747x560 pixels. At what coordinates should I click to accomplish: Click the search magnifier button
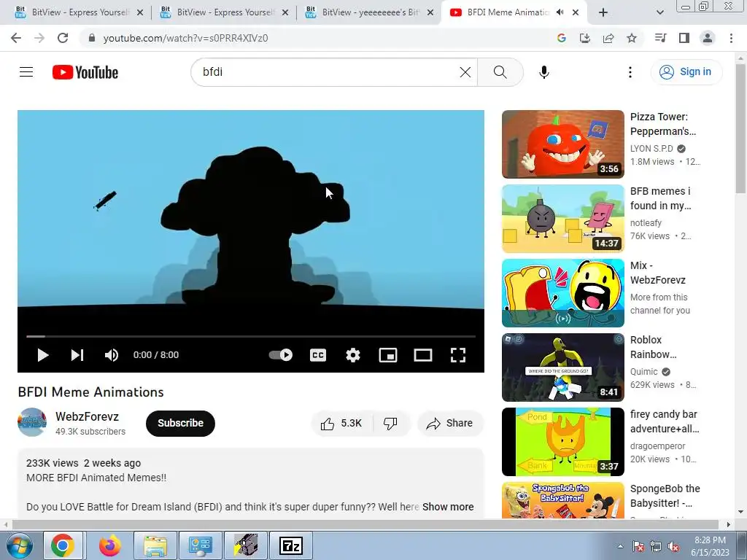(500, 72)
